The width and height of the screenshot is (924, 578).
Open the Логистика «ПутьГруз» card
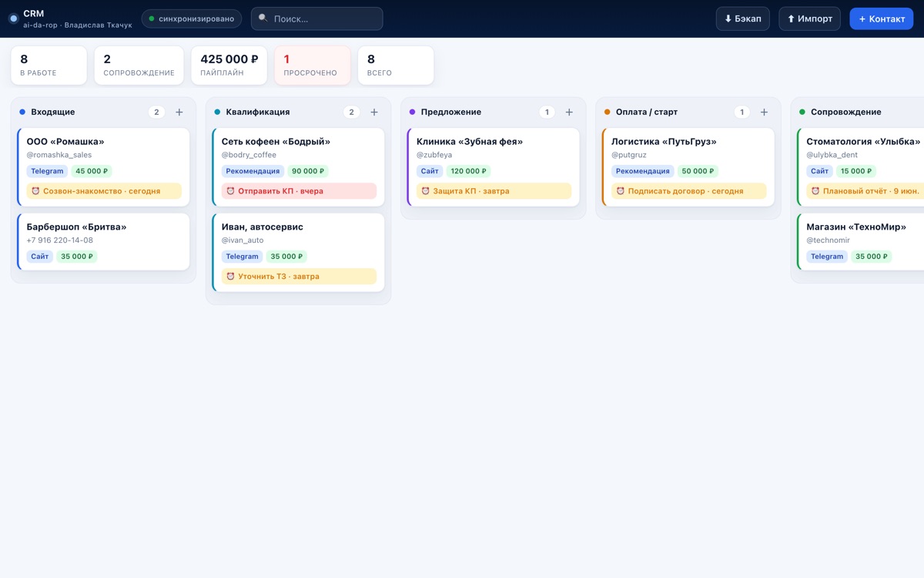click(x=688, y=167)
